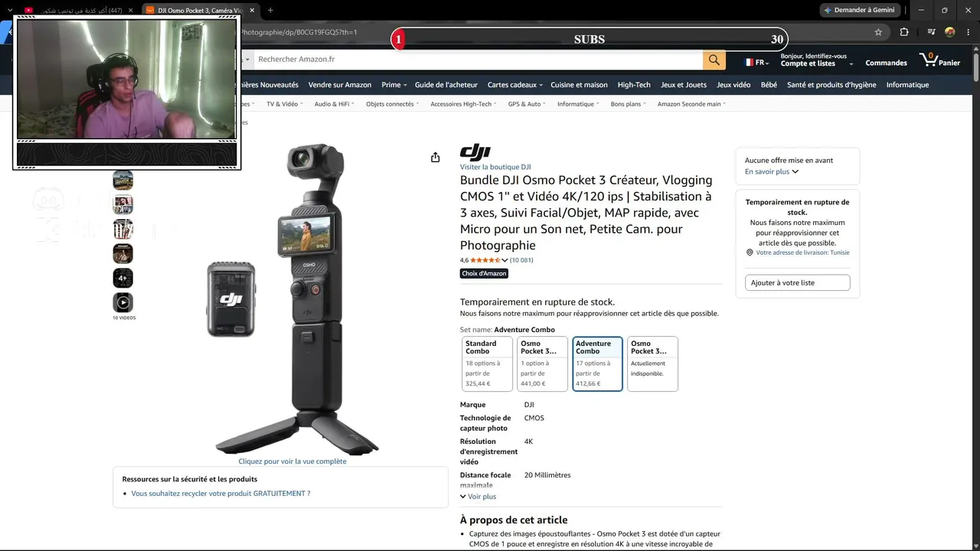The height and width of the screenshot is (551, 980).
Task: Go to Vendre sur Amazon
Action: coord(340,85)
